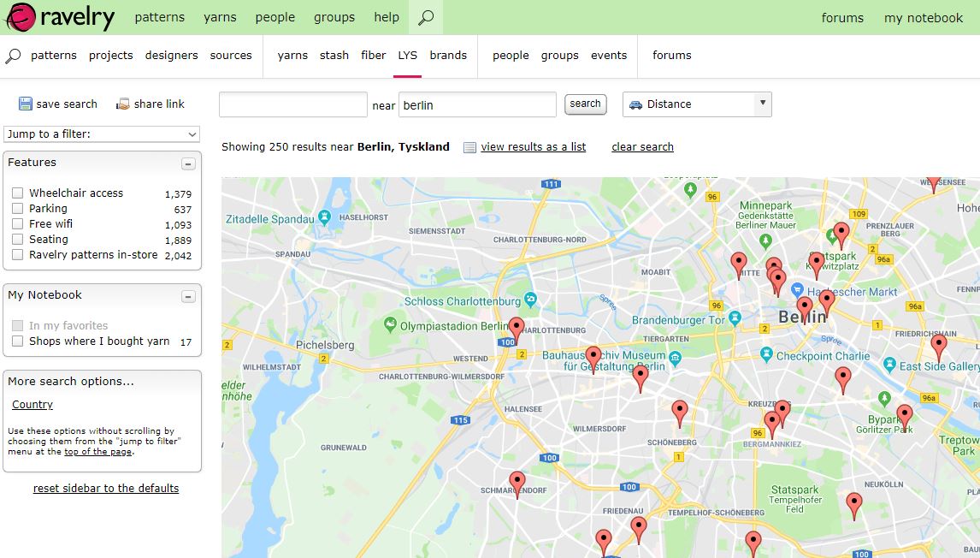Switch to the brands search tab

coord(448,56)
